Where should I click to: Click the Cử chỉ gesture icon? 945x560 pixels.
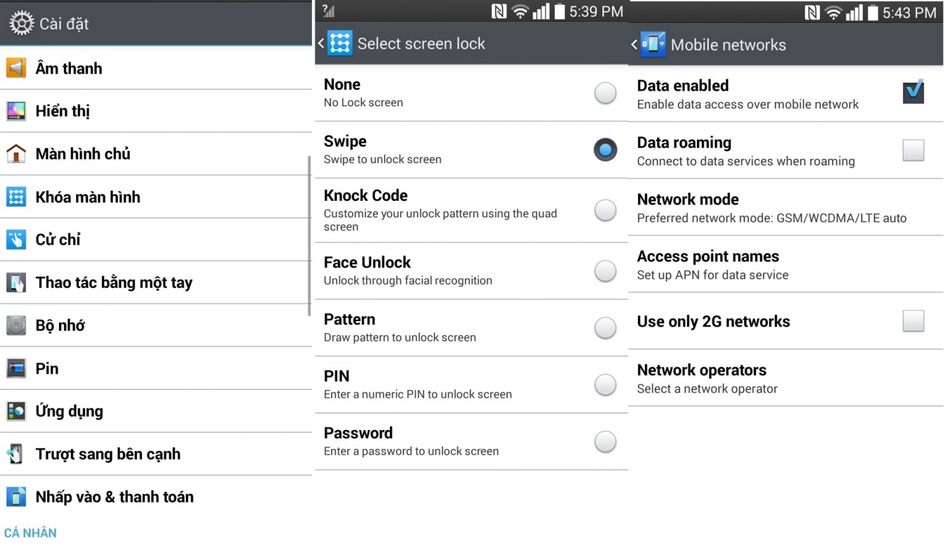tap(16, 239)
